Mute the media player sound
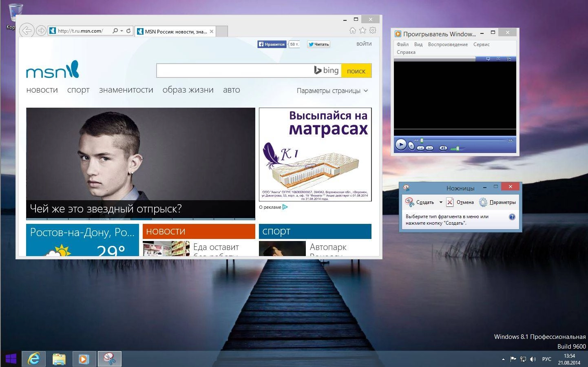588x367 pixels. (x=443, y=148)
